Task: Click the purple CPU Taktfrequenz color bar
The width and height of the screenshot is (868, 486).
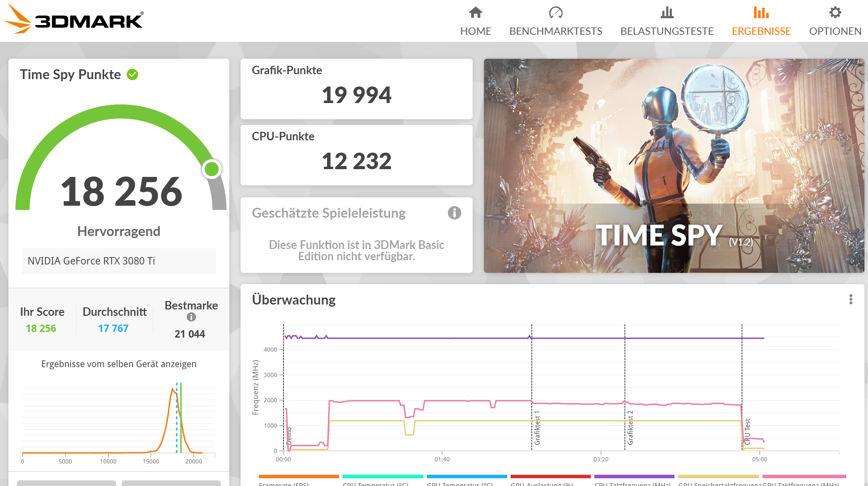Action: (x=634, y=477)
